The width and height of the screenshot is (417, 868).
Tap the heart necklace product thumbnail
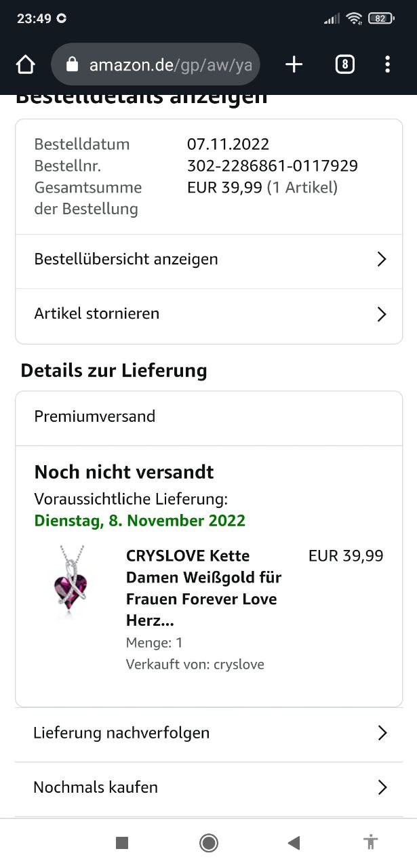click(71, 580)
